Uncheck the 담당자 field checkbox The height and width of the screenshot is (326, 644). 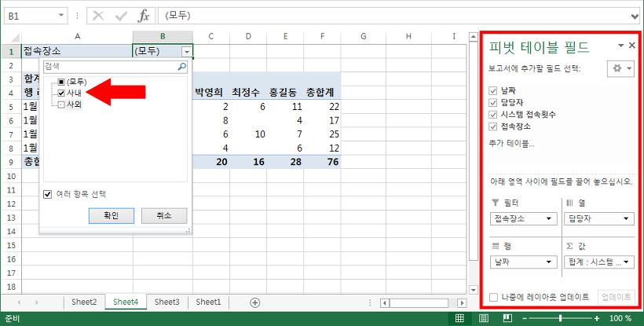tap(493, 102)
